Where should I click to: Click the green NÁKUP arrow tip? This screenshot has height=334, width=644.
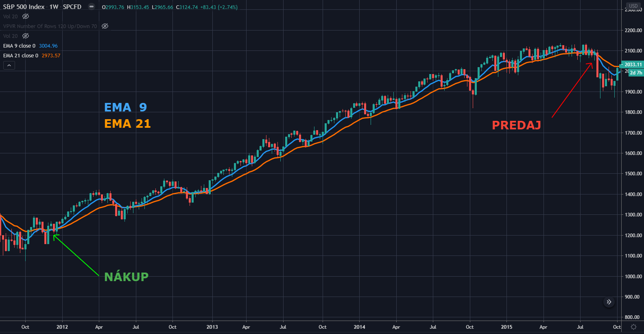pyautogui.click(x=54, y=236)
